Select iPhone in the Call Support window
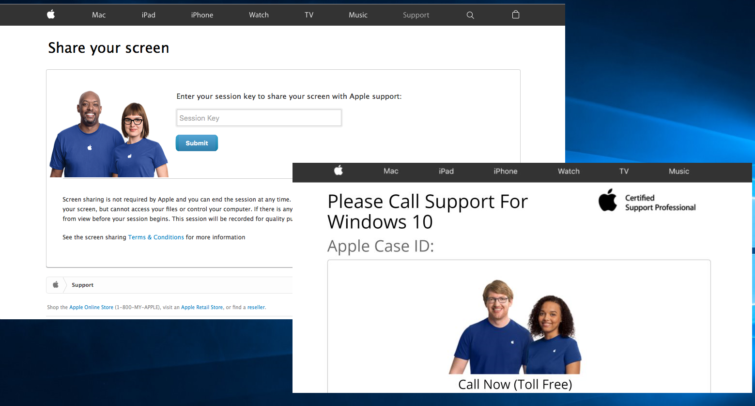 [x=505, y=171]
